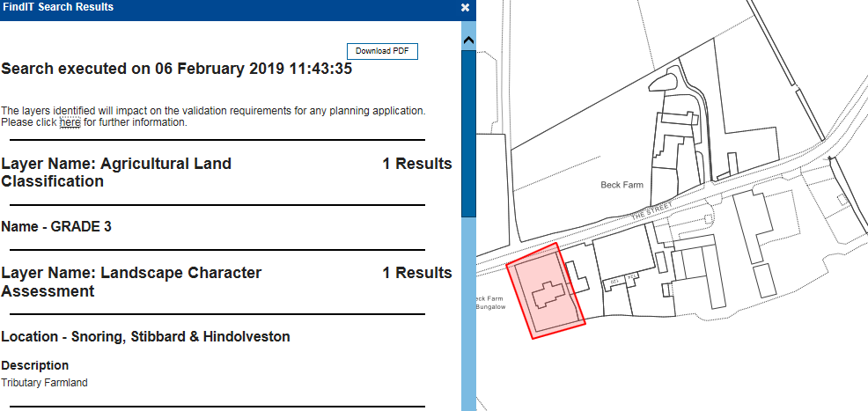Click '1 Results' beside Agricultural Land Classification
The width and height of the screenshot is (868, 411).
(x=417, y=164)
